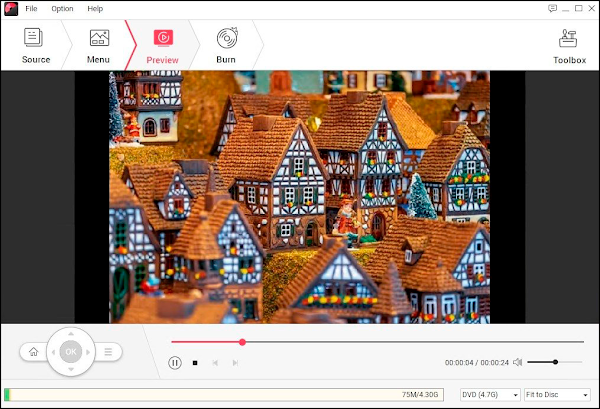Click the remote's right arrow

pyautogui.click(x=88, y=352)
